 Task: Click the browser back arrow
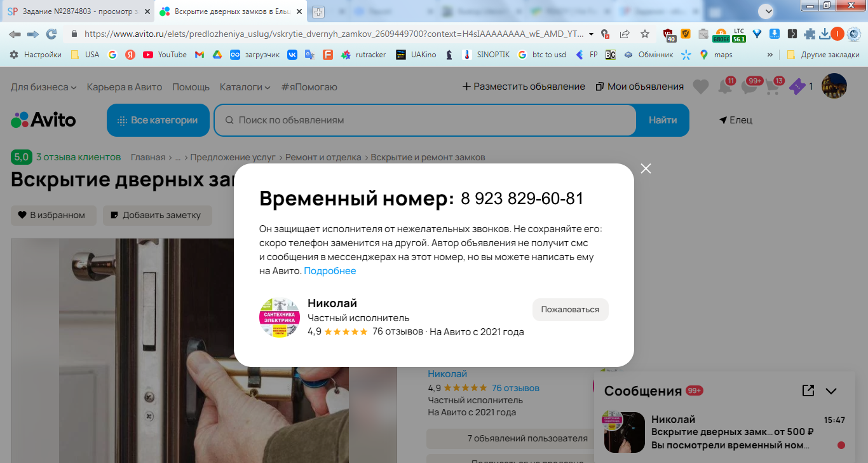15,34
